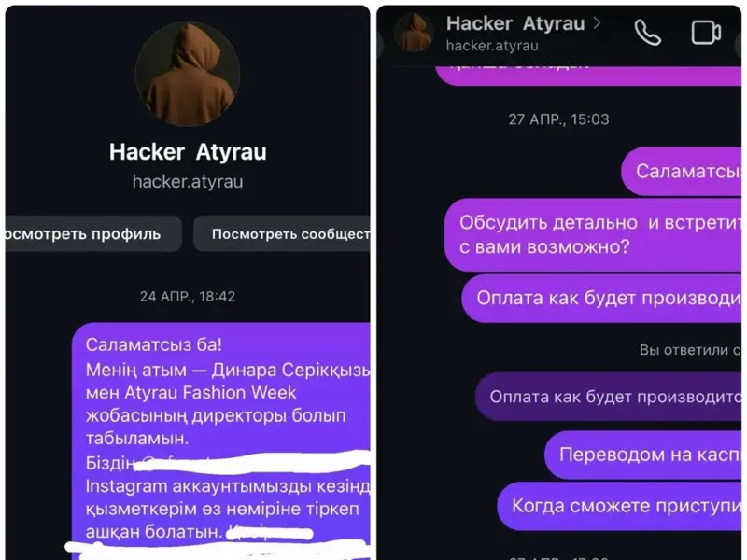Open the Посмотреть сообщество button

(x=282, y=234)
